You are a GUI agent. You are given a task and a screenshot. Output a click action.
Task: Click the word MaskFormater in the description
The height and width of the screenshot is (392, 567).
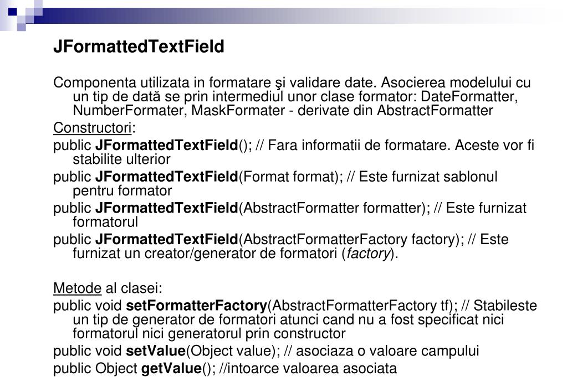click(238, 111)
